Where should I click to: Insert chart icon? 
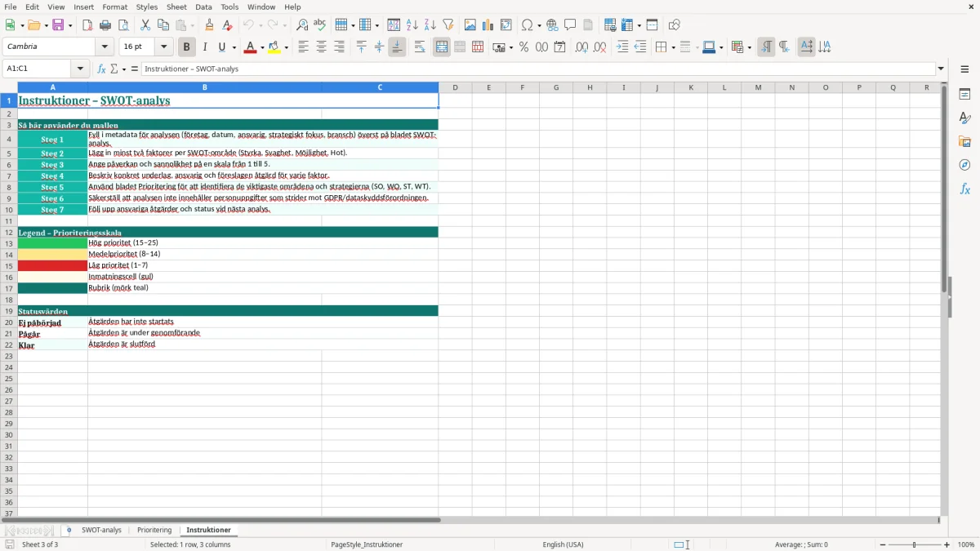(x=488, y=25)
